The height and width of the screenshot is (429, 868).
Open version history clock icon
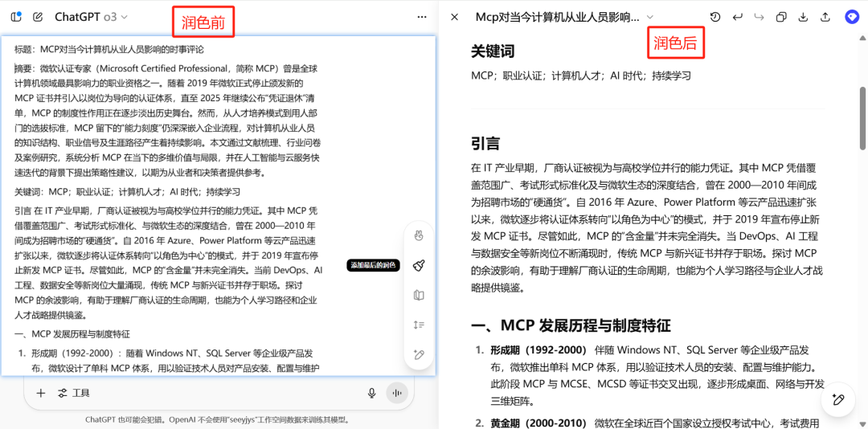pos(714,17)
